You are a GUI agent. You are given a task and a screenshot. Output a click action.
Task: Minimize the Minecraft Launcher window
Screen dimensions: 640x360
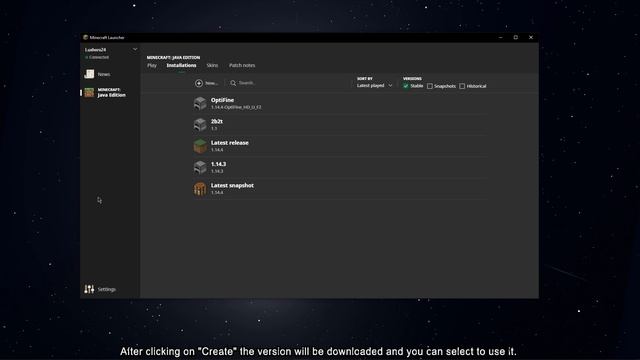500,37
